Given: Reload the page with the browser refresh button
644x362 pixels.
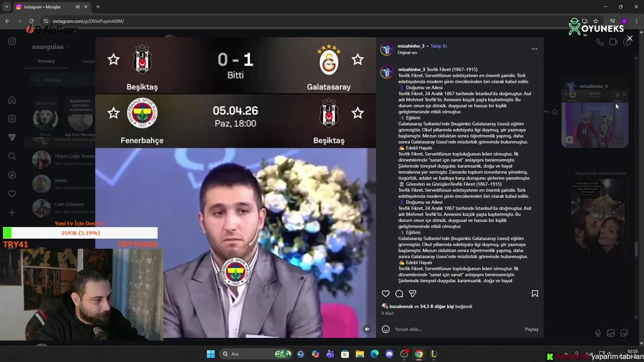Looking at the screenshot, I should point(31,21).
